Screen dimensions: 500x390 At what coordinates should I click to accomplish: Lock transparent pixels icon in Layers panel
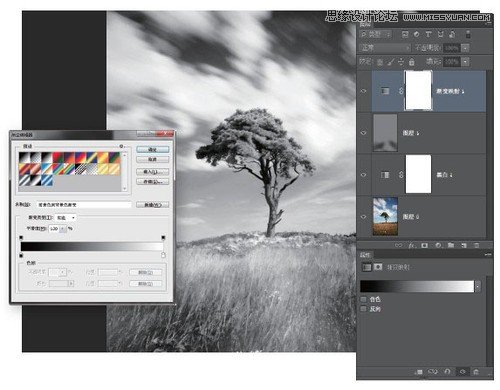pyautogui.click(x=380, y=62)
